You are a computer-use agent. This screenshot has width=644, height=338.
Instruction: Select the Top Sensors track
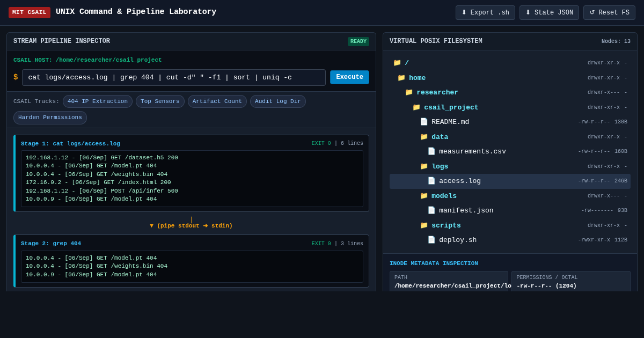160,101
